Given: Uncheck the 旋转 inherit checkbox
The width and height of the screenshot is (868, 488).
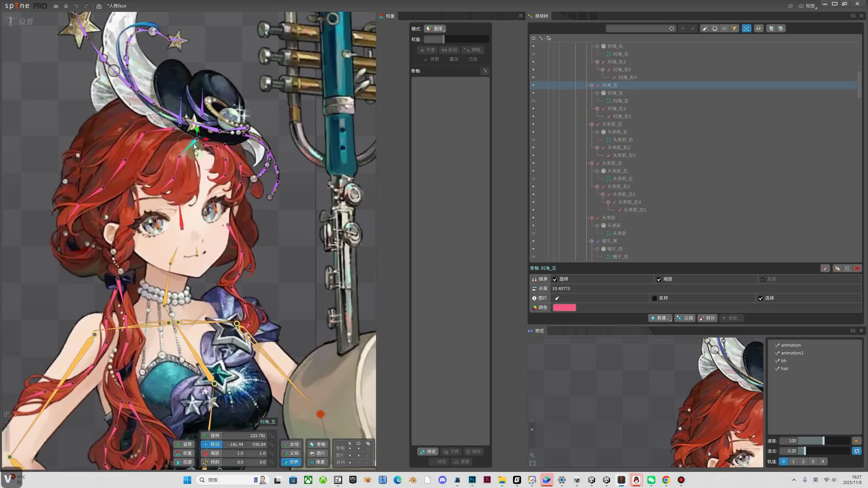Looking at the screenshot, I should tap(555, 279).
